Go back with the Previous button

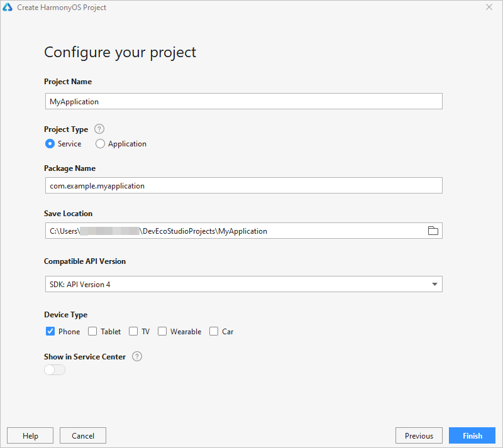[x=419, y=435]
